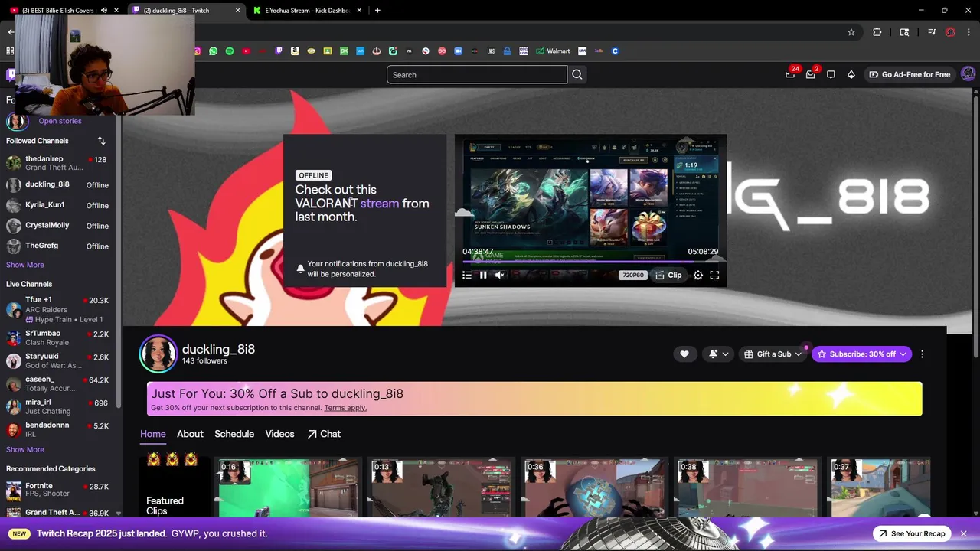Screen dimensions: 980x551
Task: Open the Fortnite recommended category
Action: click(58, 491)
